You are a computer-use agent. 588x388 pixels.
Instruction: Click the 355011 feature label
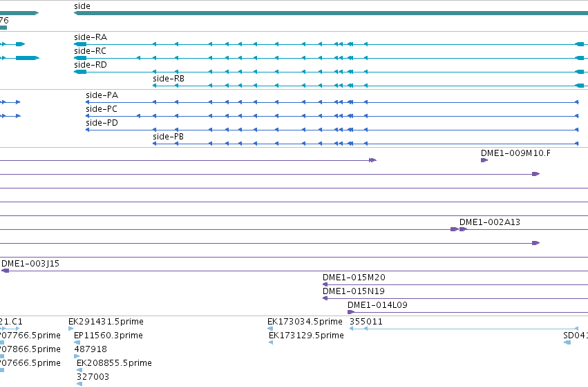pyautogui.click(x=366, y=322)
